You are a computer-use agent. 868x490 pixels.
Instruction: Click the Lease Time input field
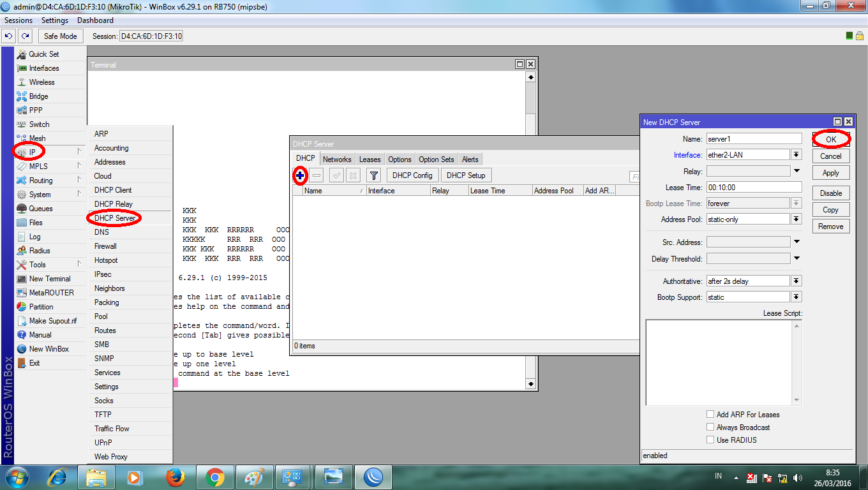tap(754, 188)
